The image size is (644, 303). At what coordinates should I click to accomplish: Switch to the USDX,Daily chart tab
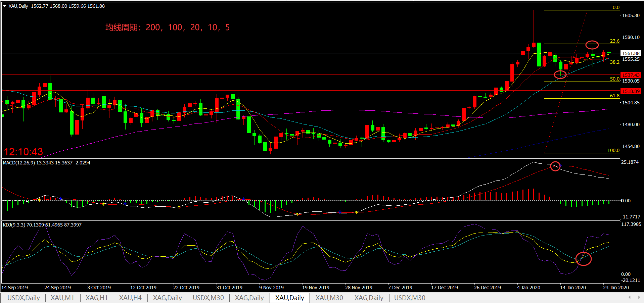click(x=24, y=298)
